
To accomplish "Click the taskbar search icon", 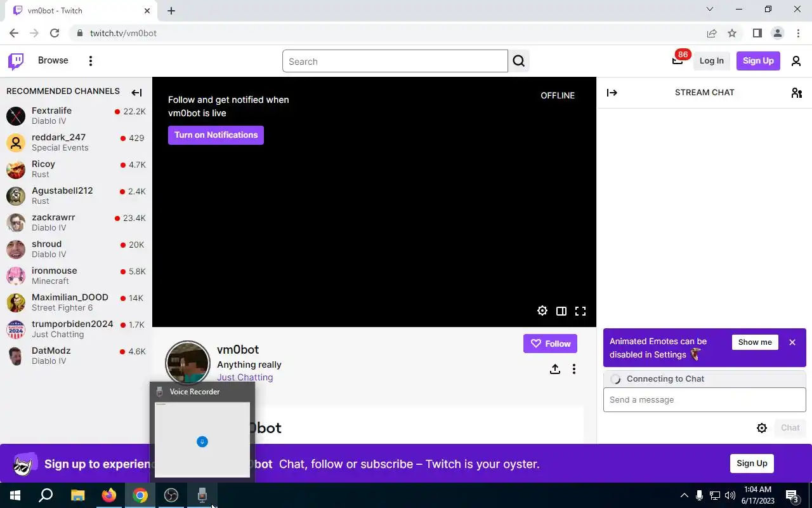I will tap(46, 495).
